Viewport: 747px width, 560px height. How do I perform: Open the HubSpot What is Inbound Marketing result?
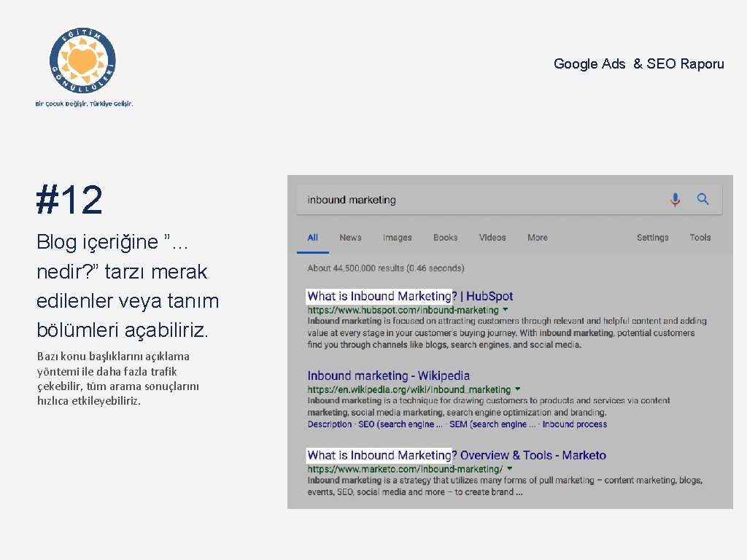(x=410, y=296)
